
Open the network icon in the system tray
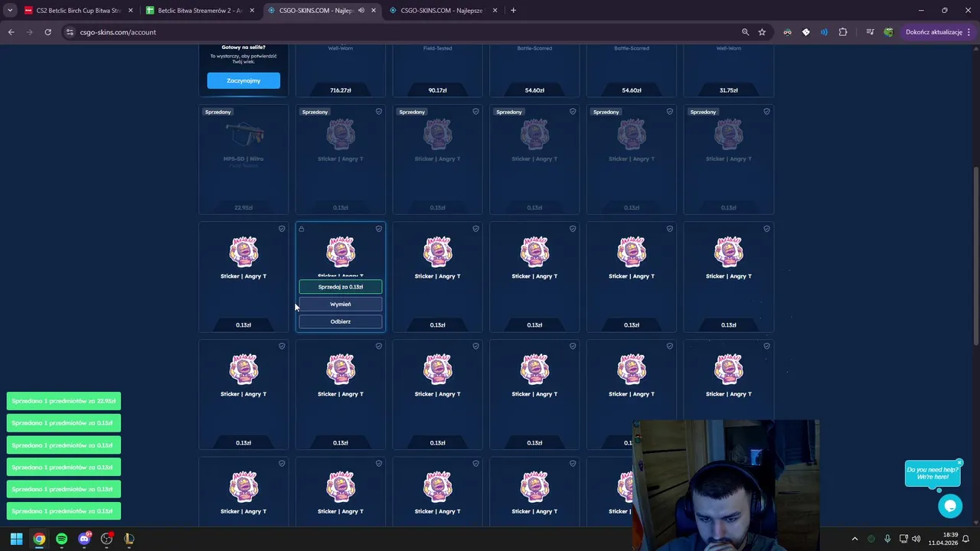[x=903, y=539]
